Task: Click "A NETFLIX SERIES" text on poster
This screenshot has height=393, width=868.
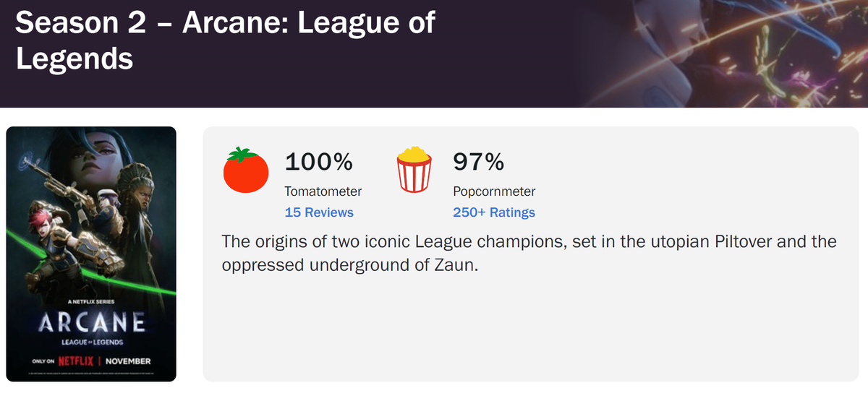Action: (91, 301)
